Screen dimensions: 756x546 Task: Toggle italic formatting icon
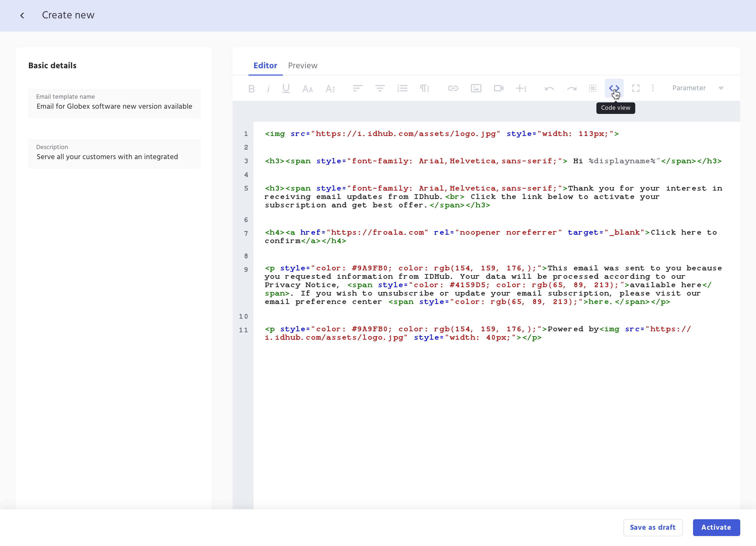[268, 88]
